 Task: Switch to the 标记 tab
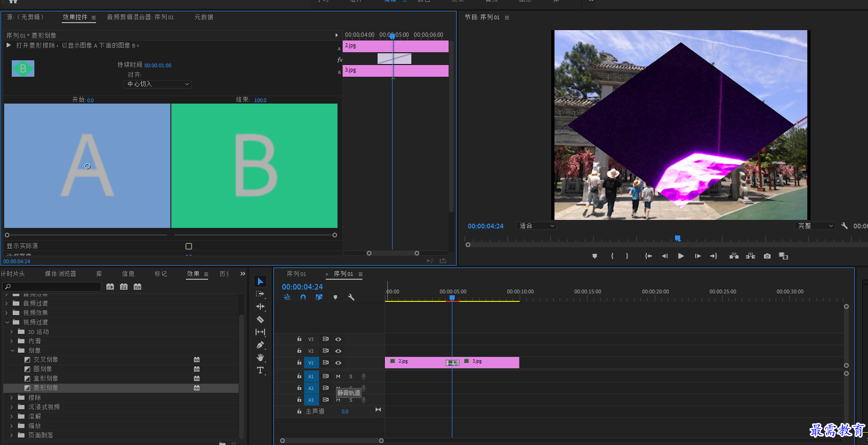tap(161, 274)
